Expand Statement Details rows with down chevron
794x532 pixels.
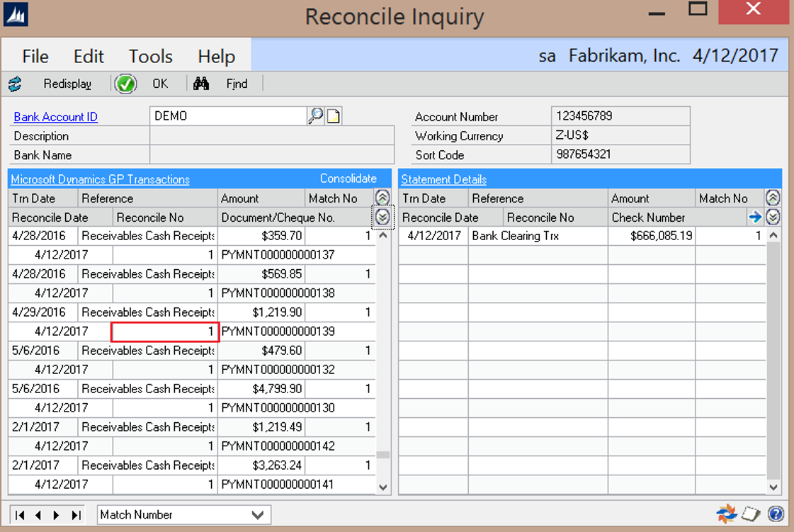point(773,217)
